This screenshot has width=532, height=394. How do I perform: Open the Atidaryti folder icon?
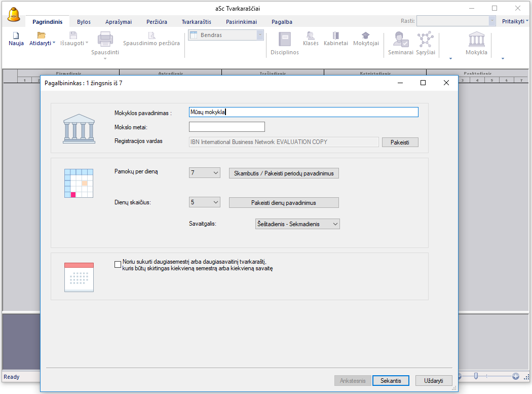41,35
